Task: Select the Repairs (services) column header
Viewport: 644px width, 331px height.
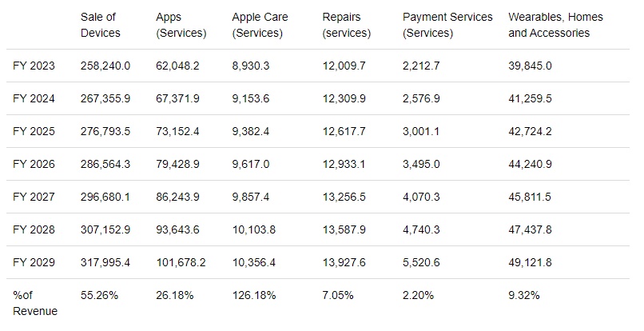Action: [347, 25]
